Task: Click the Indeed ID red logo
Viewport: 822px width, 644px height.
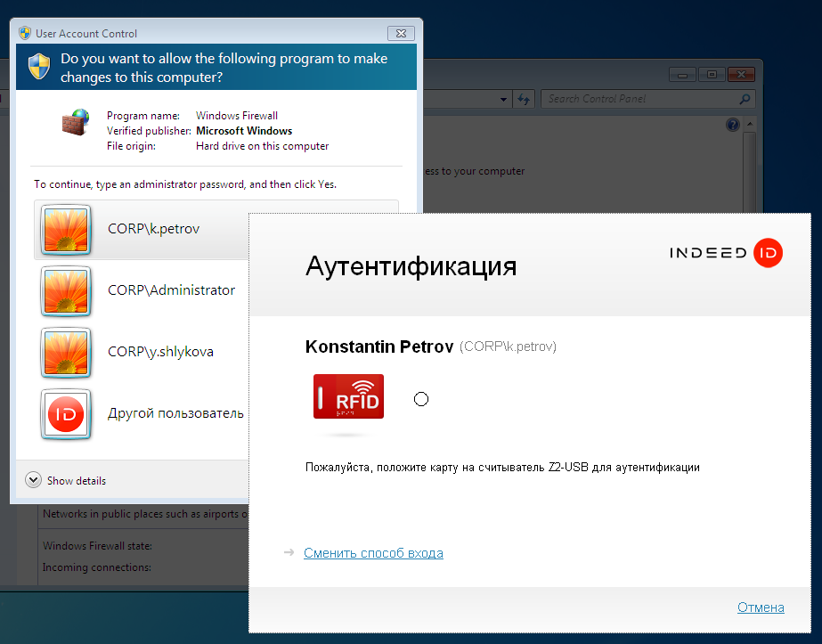Action: 768,253
